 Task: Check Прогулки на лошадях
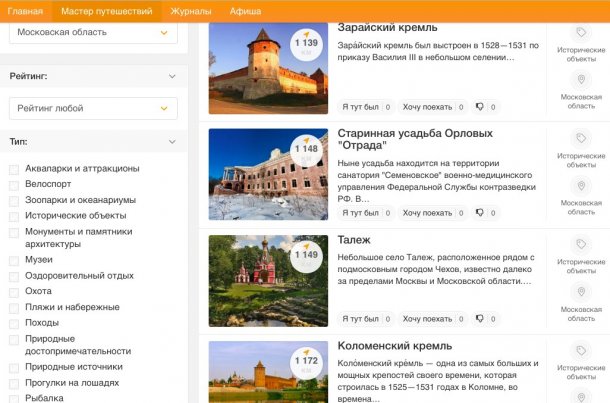14,384
